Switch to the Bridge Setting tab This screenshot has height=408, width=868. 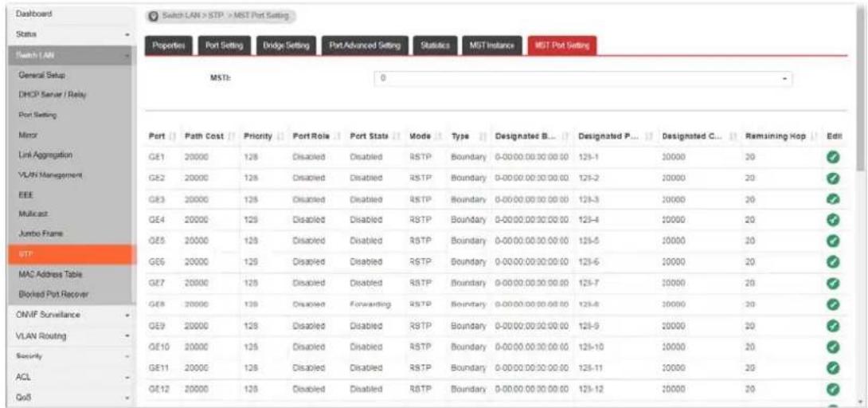pos(286,45)
